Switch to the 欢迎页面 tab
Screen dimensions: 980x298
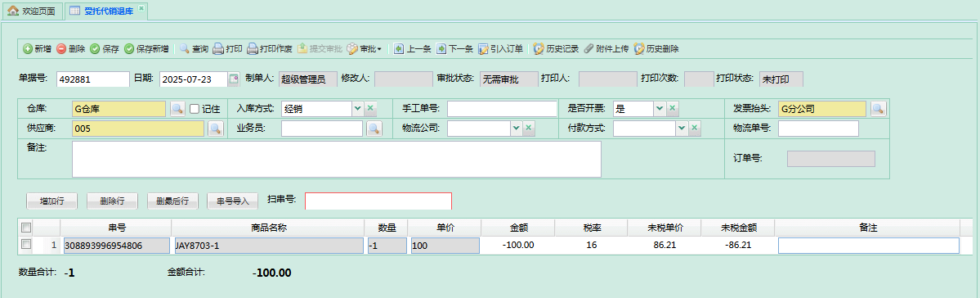[32, 11]
